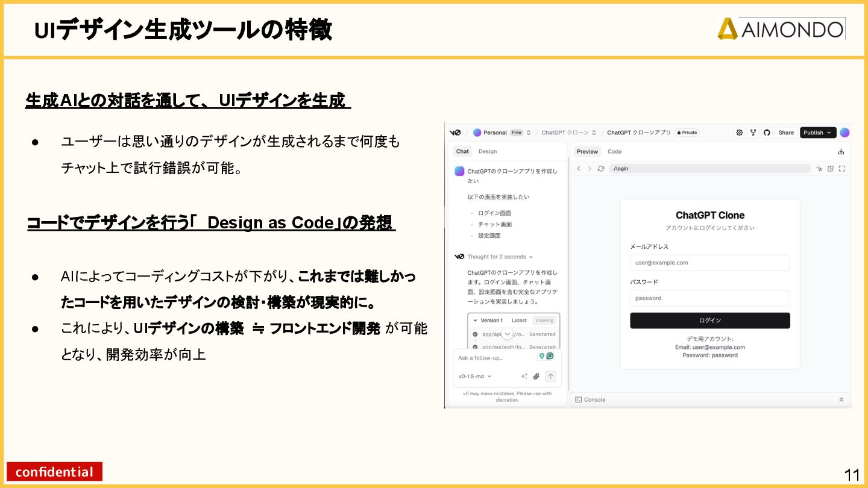Click the ChatGPT Clone heading

tap(710, 215)
